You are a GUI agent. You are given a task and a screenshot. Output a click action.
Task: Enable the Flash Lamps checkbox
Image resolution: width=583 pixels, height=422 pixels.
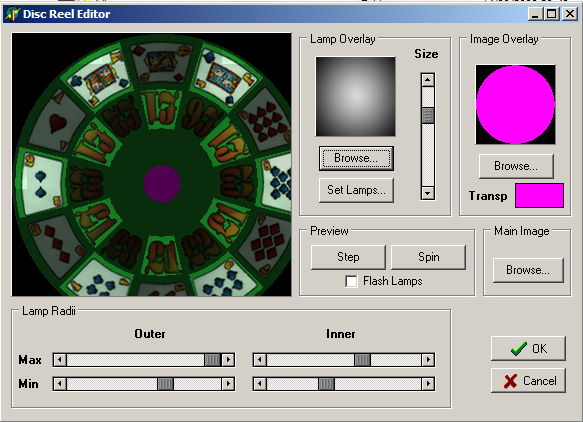[x=351, y=281]
